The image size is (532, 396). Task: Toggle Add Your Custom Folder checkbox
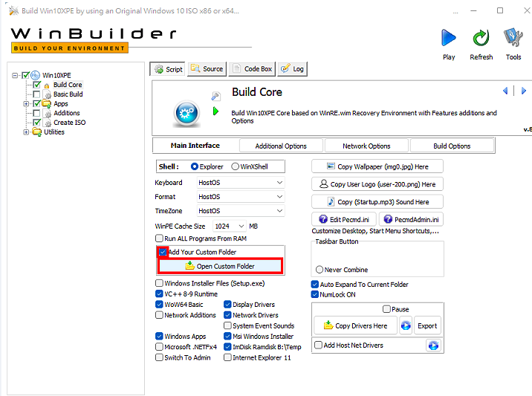(x=163, y=252)
